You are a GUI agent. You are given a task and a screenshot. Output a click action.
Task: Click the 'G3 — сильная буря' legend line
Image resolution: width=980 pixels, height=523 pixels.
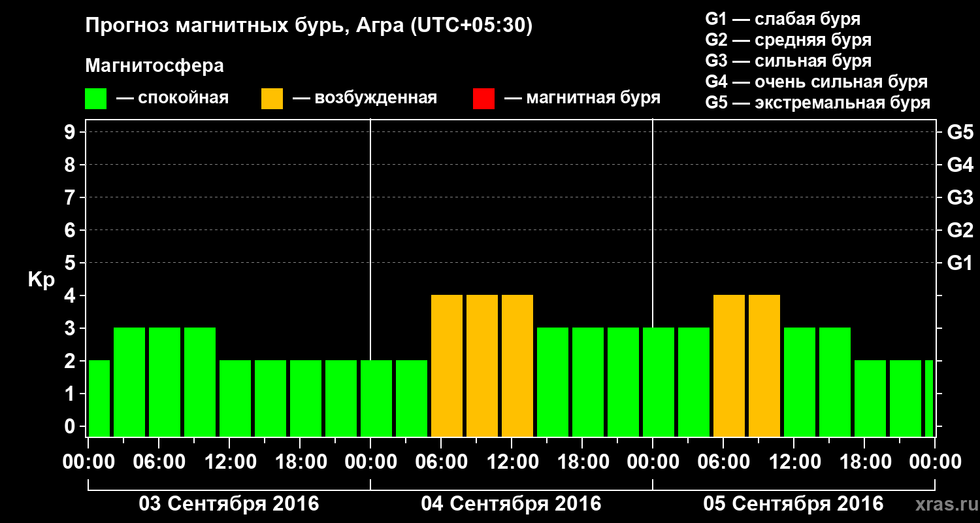click(x=788, y=61)
